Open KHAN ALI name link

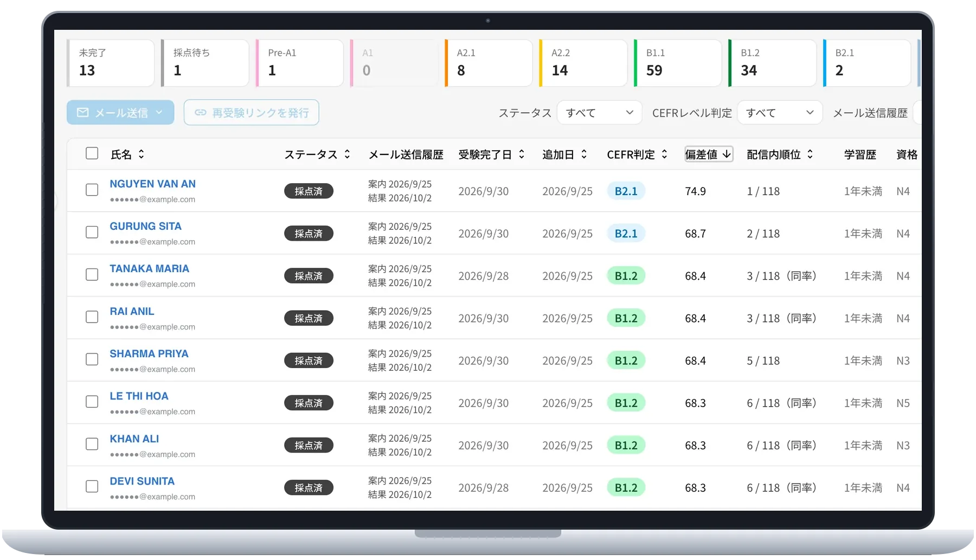pyautogui.click(x=134, y=439)
